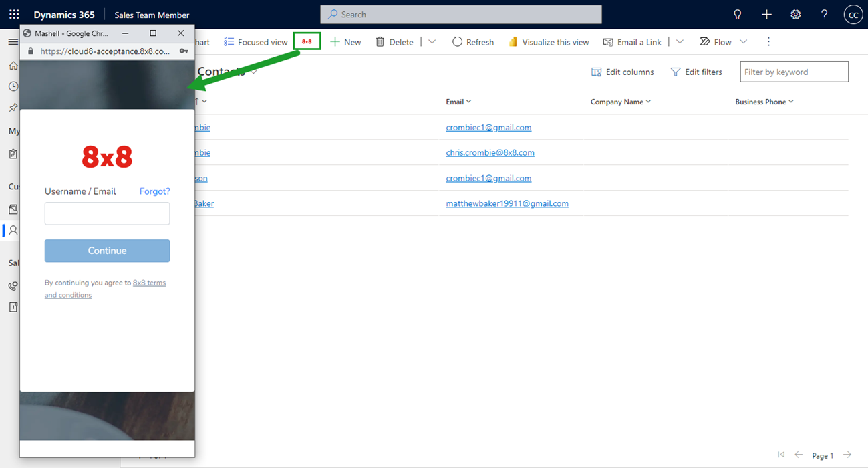Screen dimensions: 868x468
Task: Select Edit columns
Action: pos(622,72)
